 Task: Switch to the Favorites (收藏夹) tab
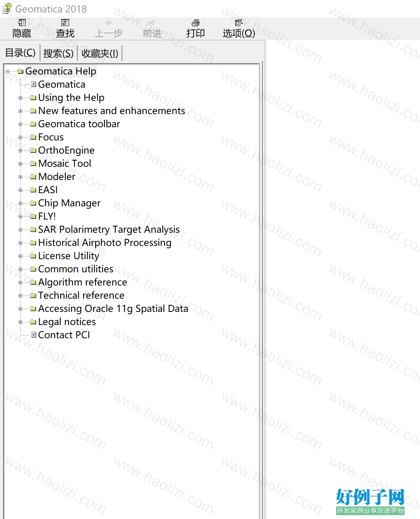pos(100,53)
